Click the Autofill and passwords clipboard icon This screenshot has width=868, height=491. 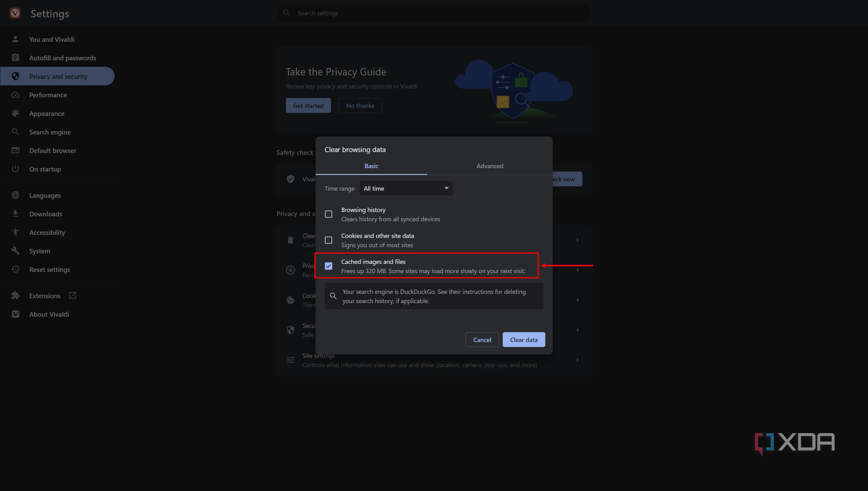(15, 58)
